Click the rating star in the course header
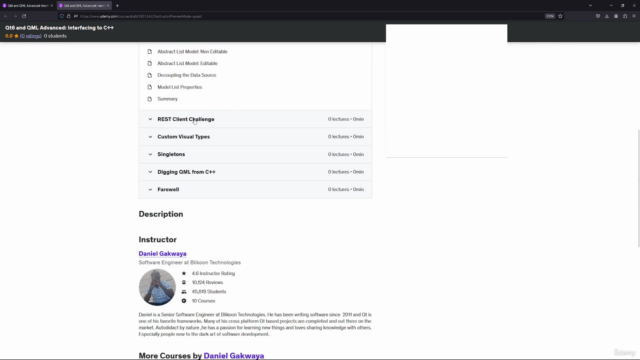 coord(16,36)
